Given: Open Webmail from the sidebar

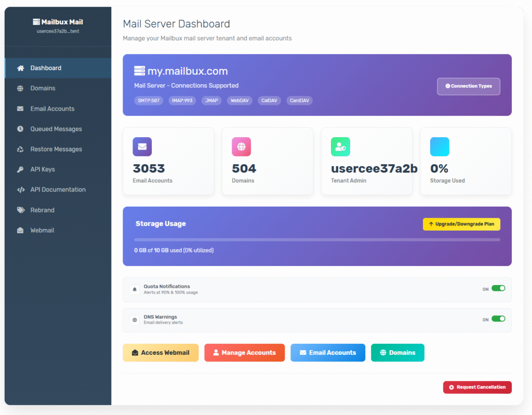Looking at the screenshot, I should tap(58, 230).
